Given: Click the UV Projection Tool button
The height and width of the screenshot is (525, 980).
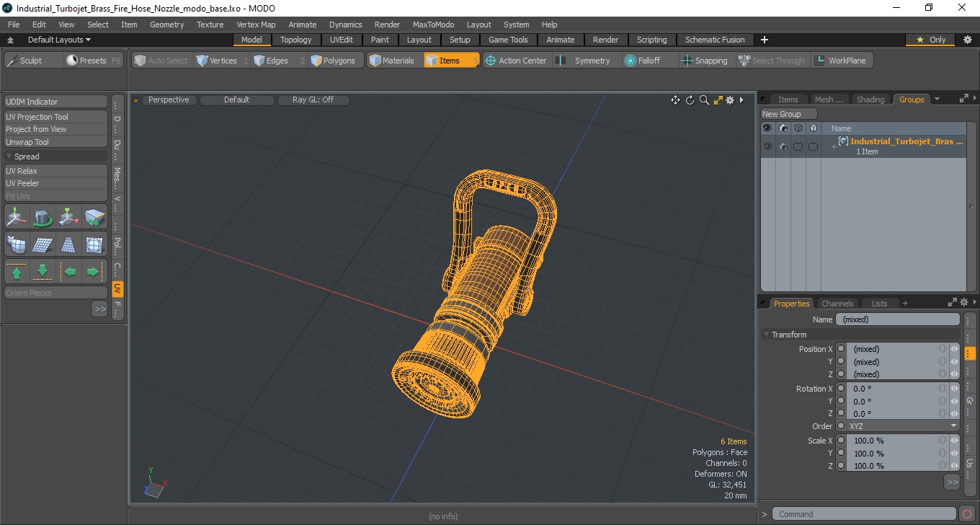Looking at the screenshot, I should coord(56,117).
